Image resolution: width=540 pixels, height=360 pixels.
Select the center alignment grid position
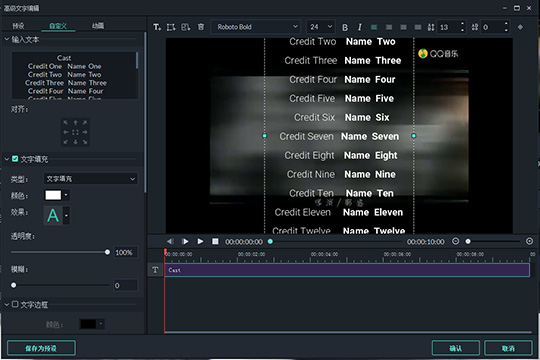(75, 132)
